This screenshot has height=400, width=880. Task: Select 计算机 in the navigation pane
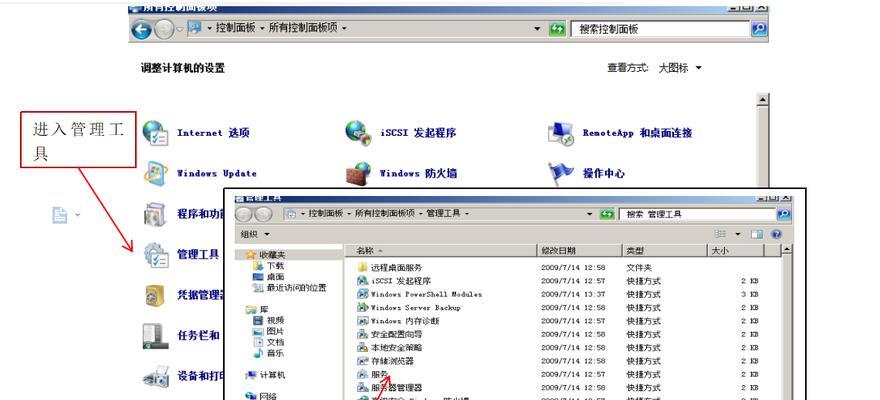point(266,375)
